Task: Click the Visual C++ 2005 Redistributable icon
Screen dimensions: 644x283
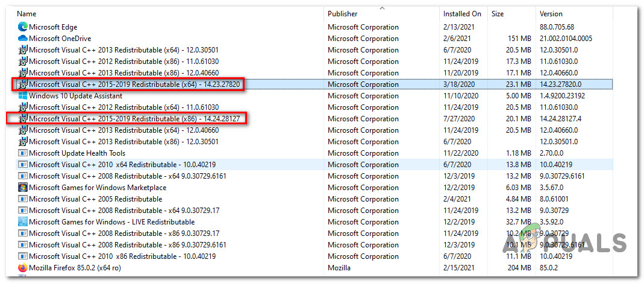Action: pos(23,199)
